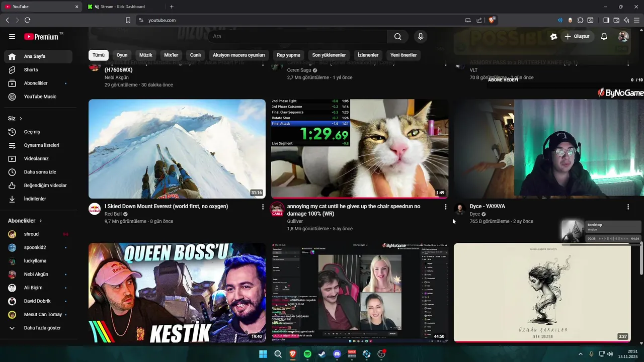The image size is (644, 362).
Task: Select the Yeni öneriler chip
Action: [404, 55]
